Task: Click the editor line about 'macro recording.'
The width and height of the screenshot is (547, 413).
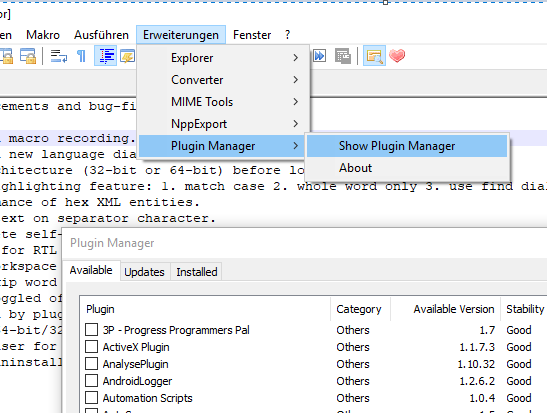Action: 68,138
